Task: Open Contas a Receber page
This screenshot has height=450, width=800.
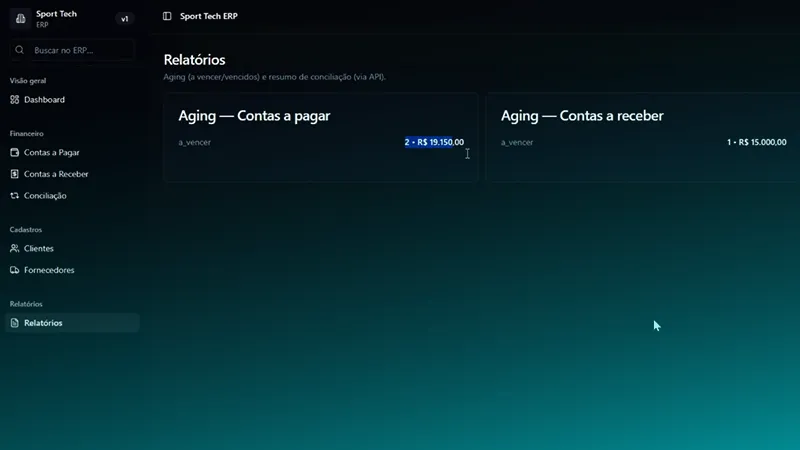Action: pos(72,174)
